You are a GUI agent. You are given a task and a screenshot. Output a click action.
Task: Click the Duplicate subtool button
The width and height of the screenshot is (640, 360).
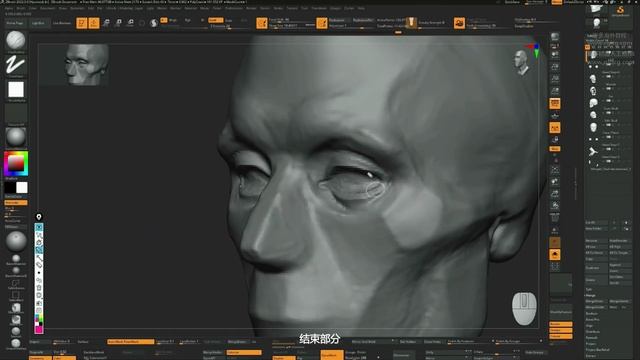pos(596,268)
